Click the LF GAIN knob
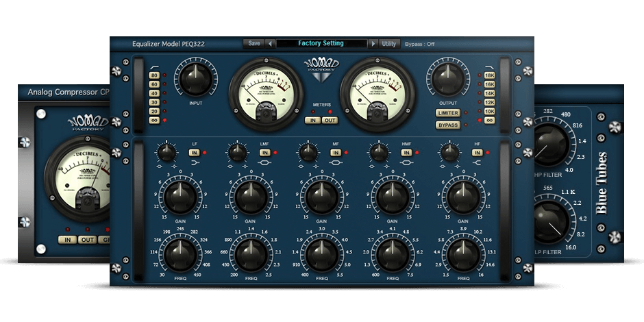The image size is (644, 322). [x=180, y=198]
